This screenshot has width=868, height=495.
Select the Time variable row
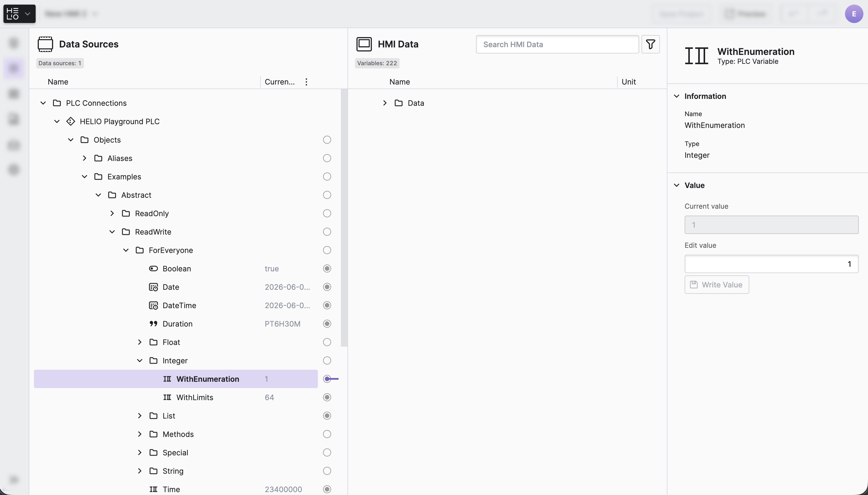(x=176, y=489)
